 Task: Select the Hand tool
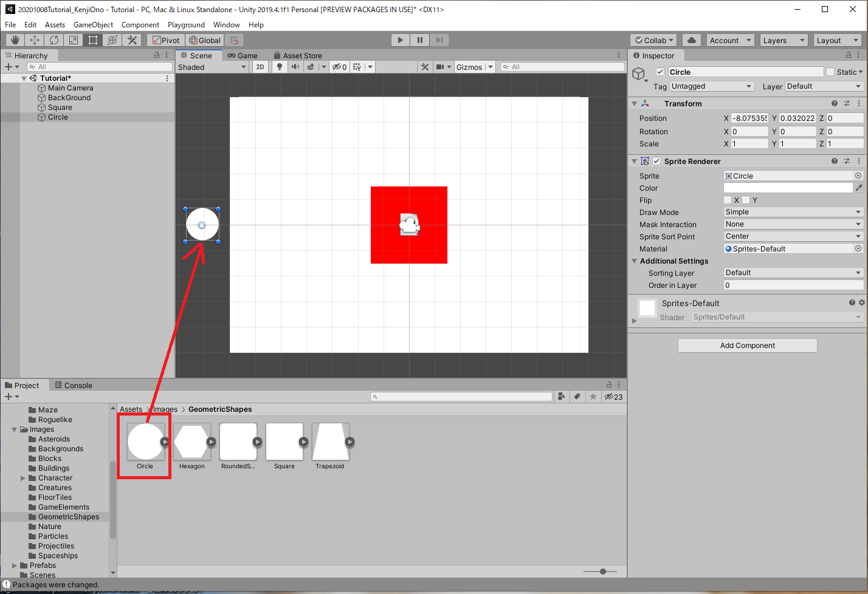pos(15,40)
